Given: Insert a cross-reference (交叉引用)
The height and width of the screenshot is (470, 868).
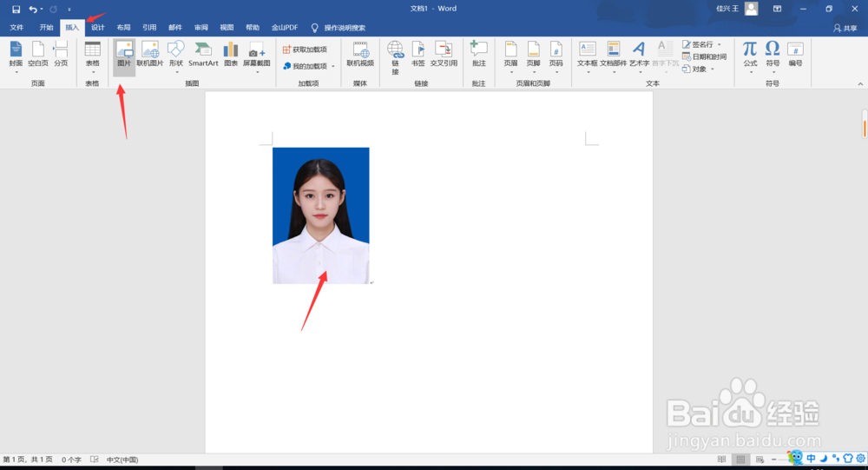Looking at the screenshot, I should 444,56.
